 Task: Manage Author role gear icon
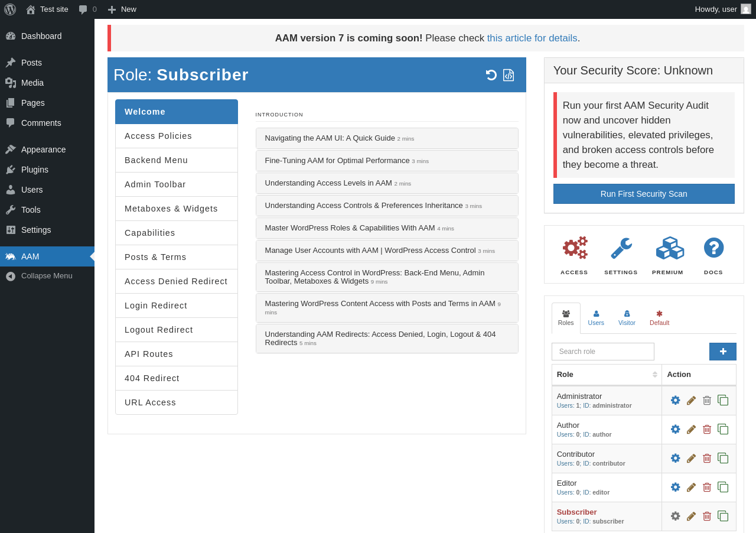(675, 429)
